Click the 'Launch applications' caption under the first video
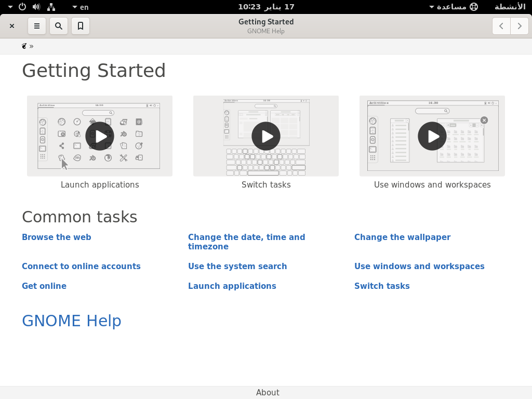 pyautogui.click(x=100, y=185)
